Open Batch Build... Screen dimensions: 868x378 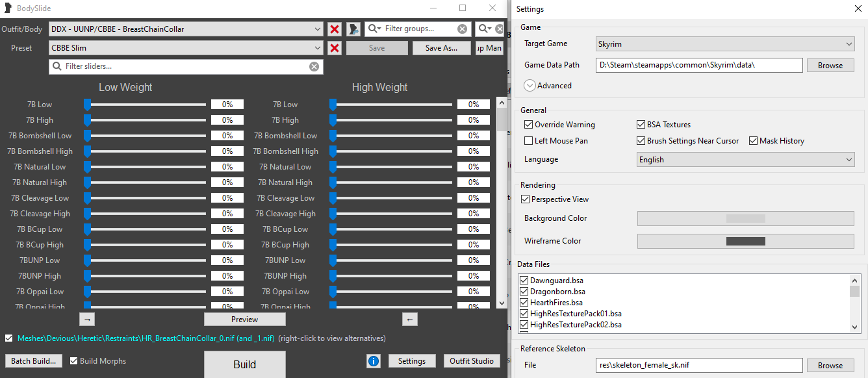point(34,361)
